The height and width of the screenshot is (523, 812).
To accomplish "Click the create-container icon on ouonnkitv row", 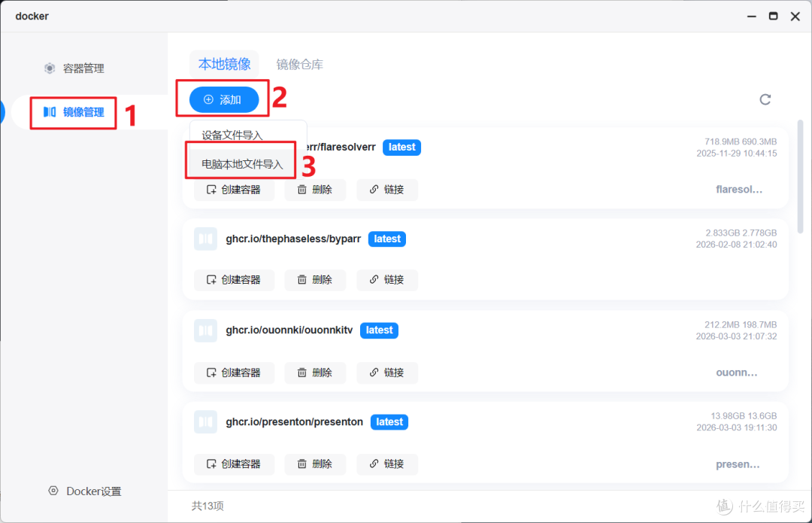I will tap(211, 372).
